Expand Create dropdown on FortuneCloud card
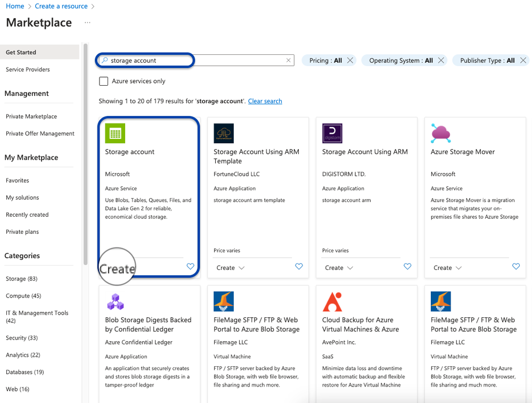The width and height of the screenshot is (532, 403). [x=231, y=268]
